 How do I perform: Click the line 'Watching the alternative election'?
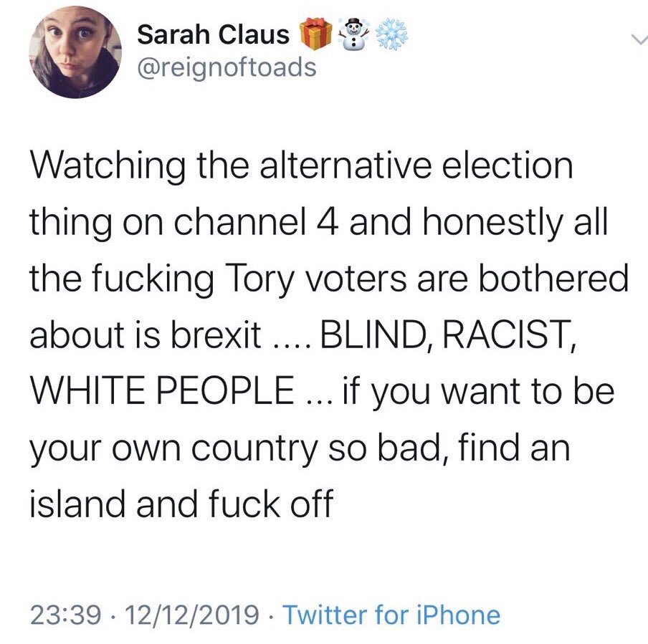click(301, 166)
